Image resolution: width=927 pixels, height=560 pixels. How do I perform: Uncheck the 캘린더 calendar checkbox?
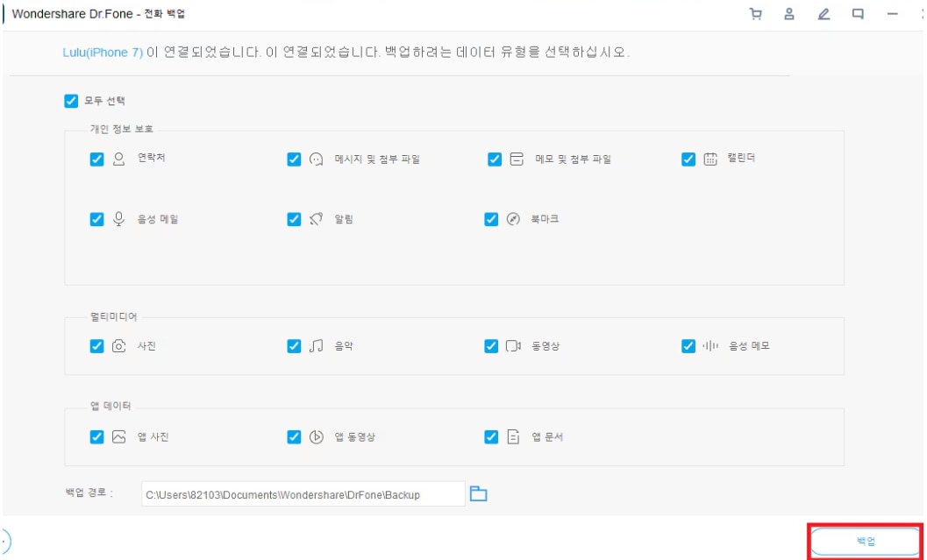coord(688,159)
